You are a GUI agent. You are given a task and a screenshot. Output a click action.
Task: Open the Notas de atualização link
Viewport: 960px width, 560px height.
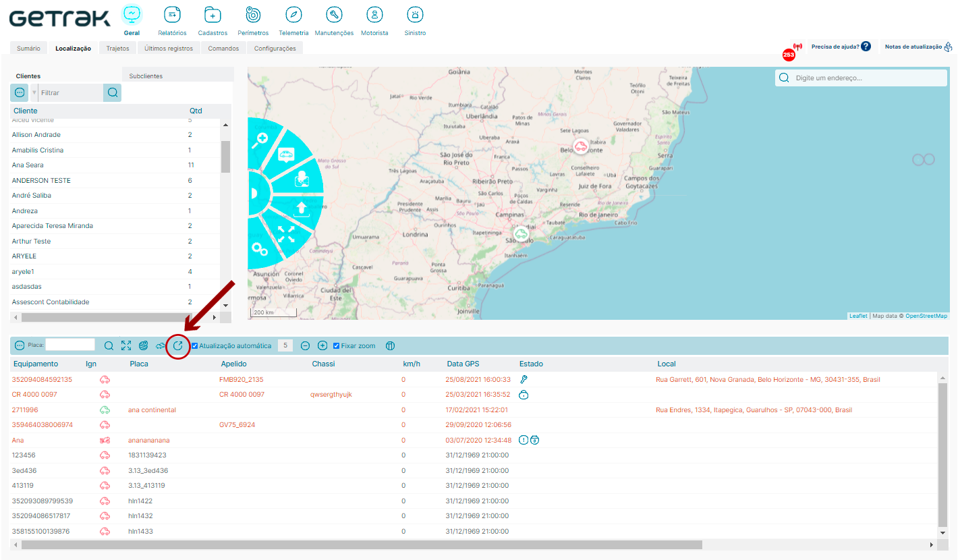pyautogui.click(x=913, y=47)
